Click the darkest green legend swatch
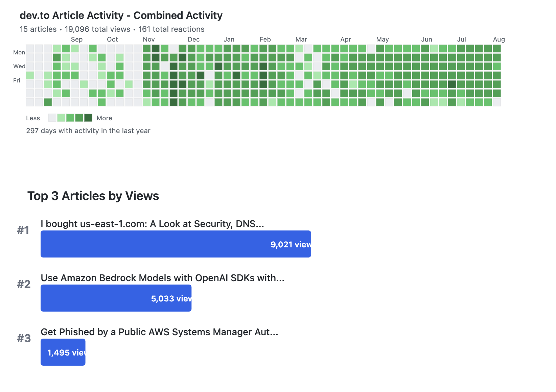Viewport: 556px width, 392px height. (88, 118)
